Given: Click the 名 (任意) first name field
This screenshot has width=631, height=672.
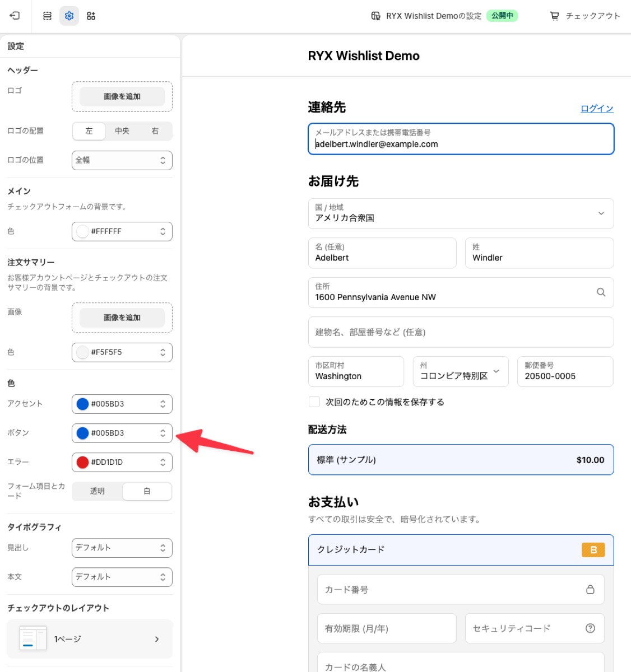Looking at the screenshot, I should pyautogui.click(x=382, y=253).
